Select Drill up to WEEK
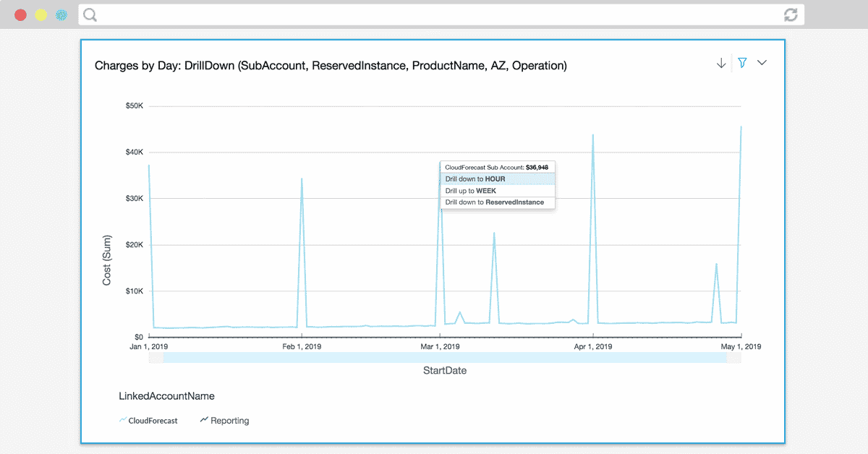Screen dimensions: 868x454 coord(498,190)
